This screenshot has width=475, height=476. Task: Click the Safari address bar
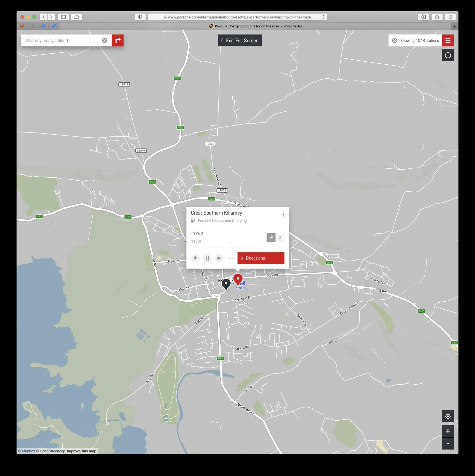pos(237,17)
